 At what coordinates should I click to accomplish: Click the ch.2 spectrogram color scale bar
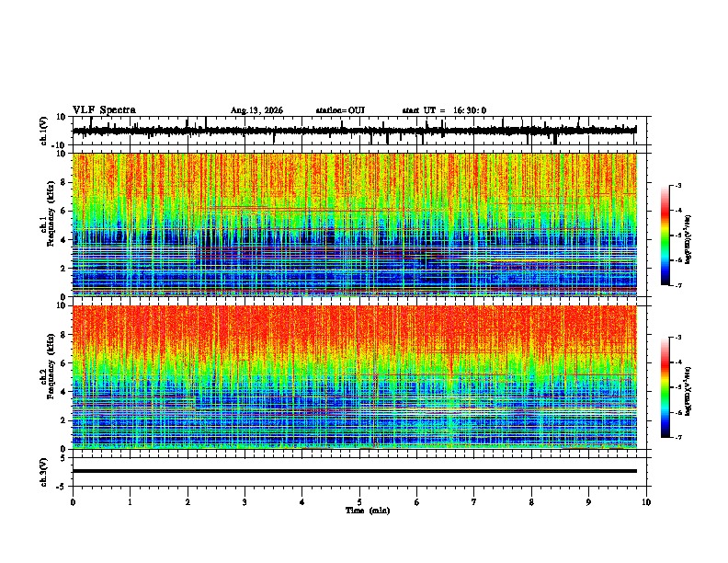pyautogui.click(x=665, y=387)
